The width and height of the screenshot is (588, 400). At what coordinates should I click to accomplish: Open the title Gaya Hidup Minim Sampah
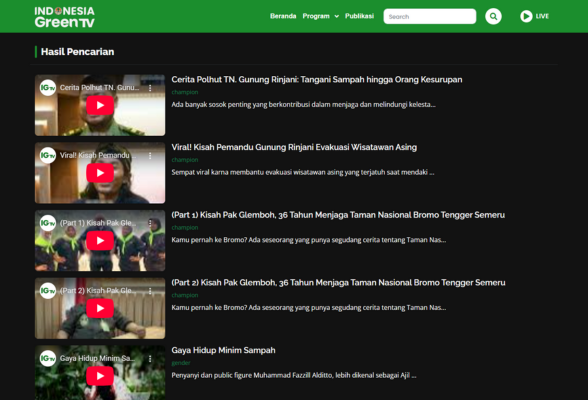(x=224, y=350)
